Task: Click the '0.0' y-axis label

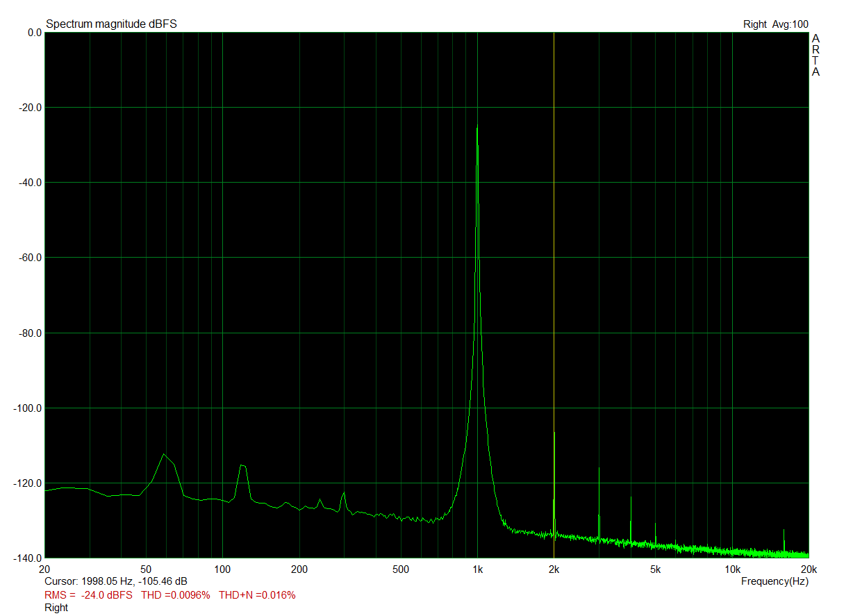Action: [34, 33]
